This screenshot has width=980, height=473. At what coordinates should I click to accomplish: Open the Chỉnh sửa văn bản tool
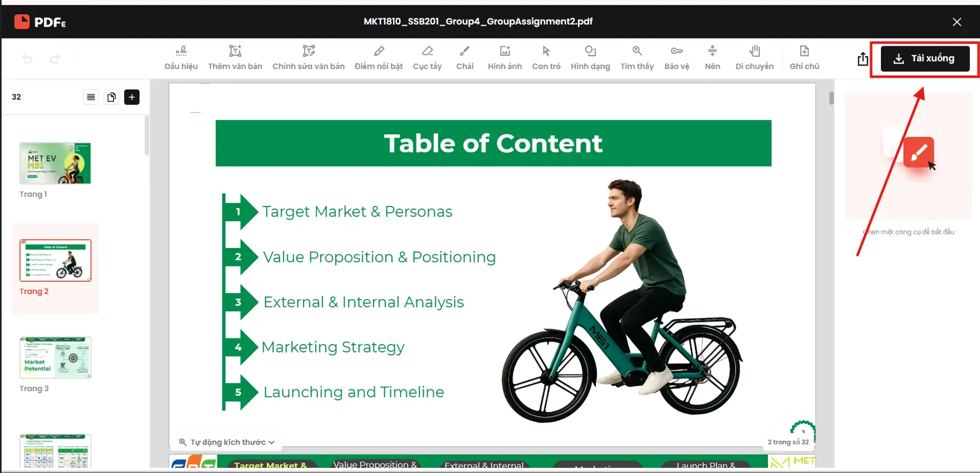click(x=308, y=58)
